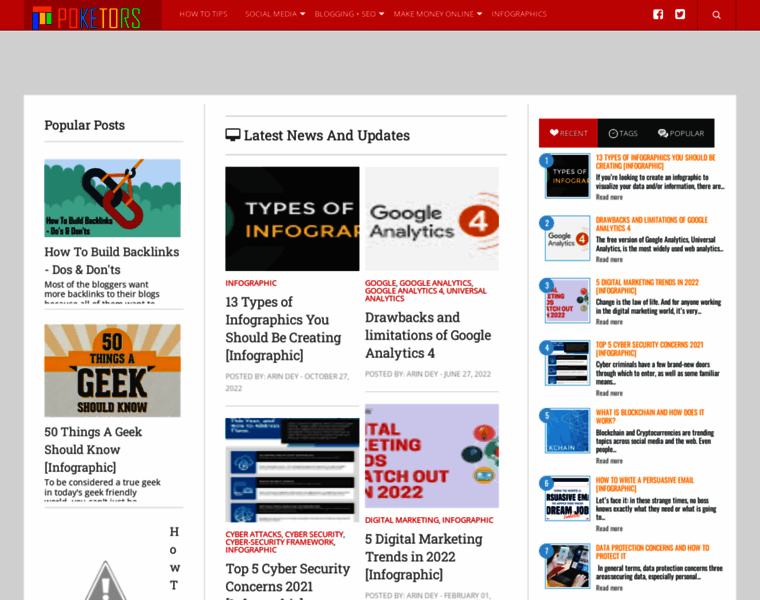Click the Poketors logo
Viewport: 760px width, 600px height.
[x=87, y=17]
